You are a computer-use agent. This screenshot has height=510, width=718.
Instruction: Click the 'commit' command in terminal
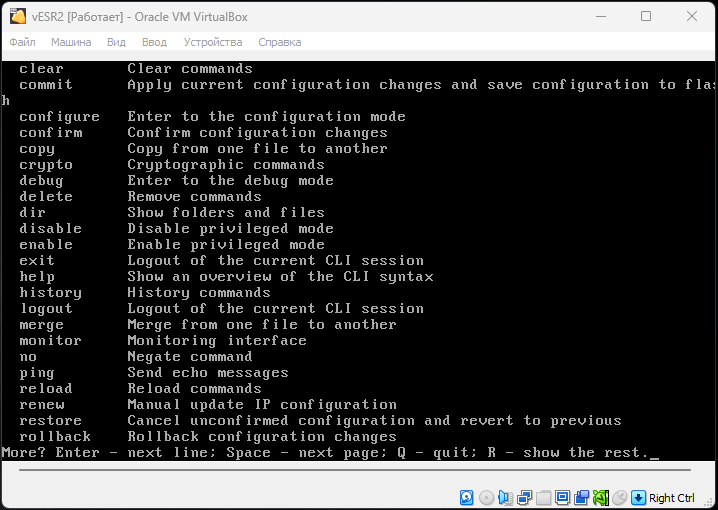click(46, 85)
